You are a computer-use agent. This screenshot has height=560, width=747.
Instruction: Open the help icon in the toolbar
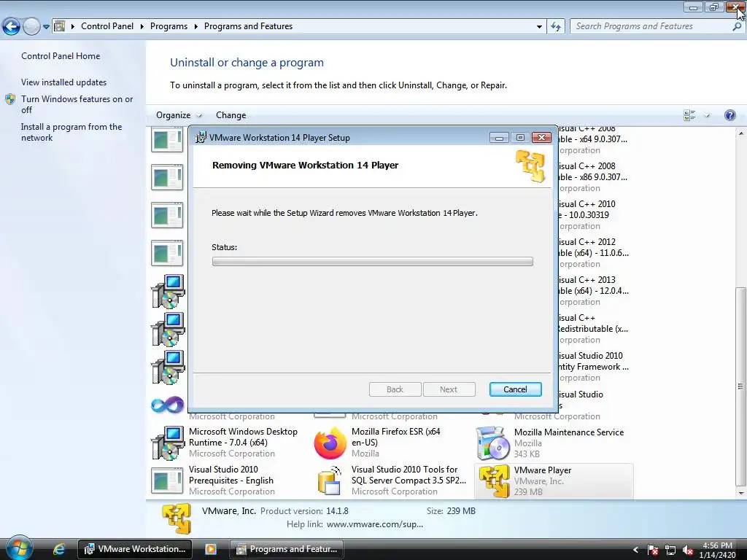click(729, 115)
